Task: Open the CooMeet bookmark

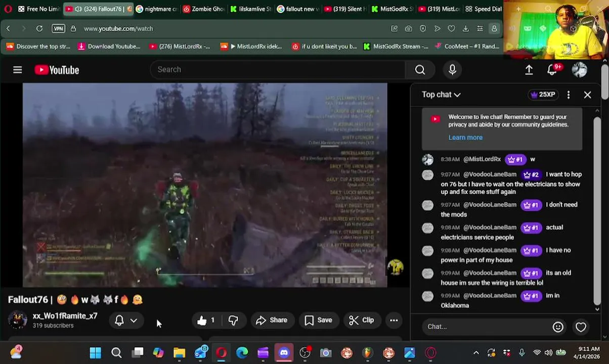Action: click(x=467, y=47)
